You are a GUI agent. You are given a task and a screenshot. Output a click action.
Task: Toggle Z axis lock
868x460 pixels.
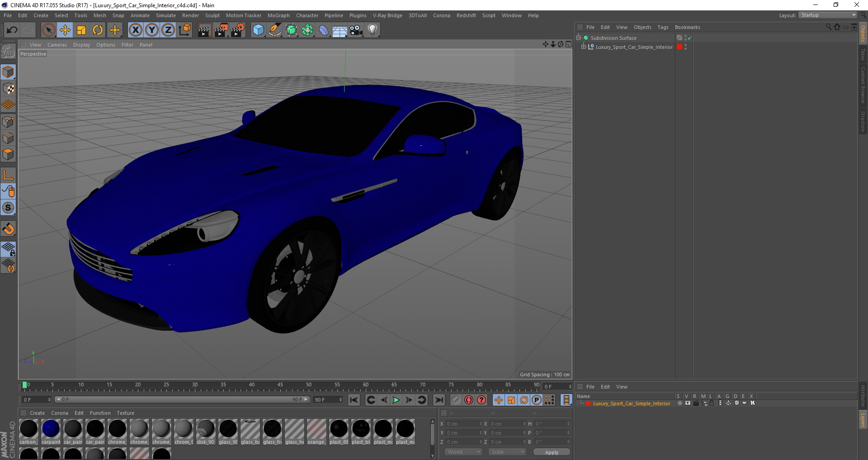pos(168,30)
